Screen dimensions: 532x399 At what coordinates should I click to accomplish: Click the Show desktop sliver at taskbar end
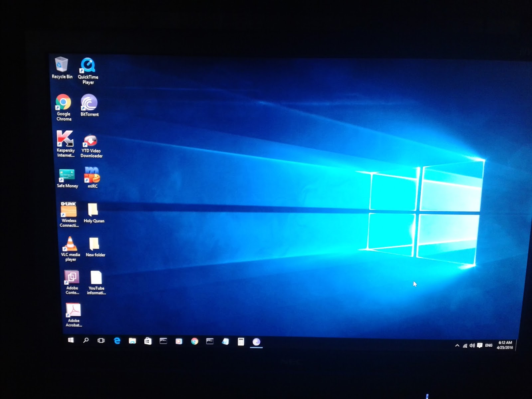pyautogui.click(x=516, y=346)
